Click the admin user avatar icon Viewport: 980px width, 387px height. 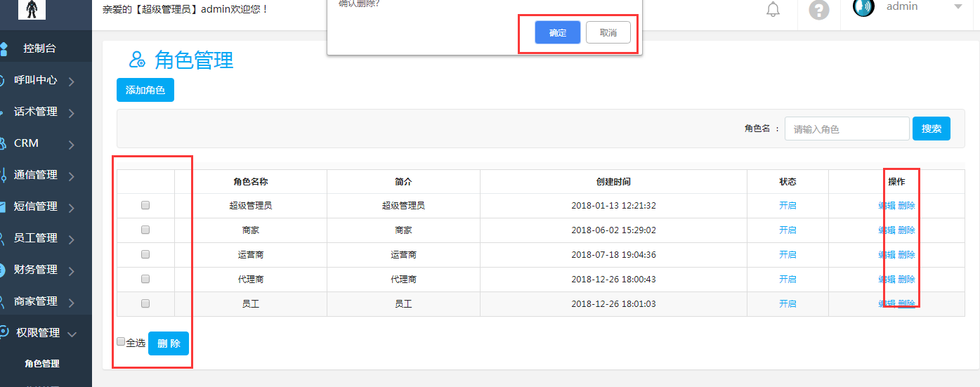click(863, 8)
